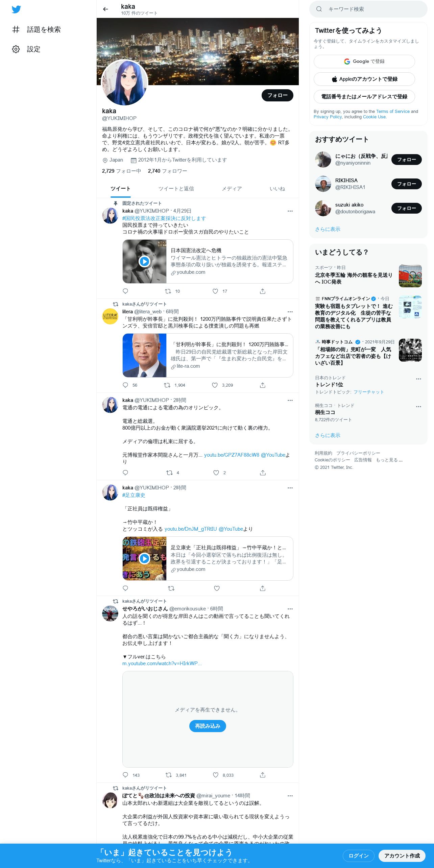Screen dimensions: 434x868
Task: Like litera tweet showing 3,209
Action: coord(222,385)
